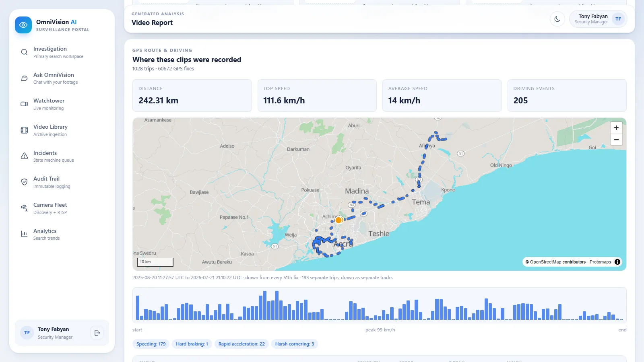Go to Investigation workspace
This screenshot has height=362, width=644.
(62, 52)
